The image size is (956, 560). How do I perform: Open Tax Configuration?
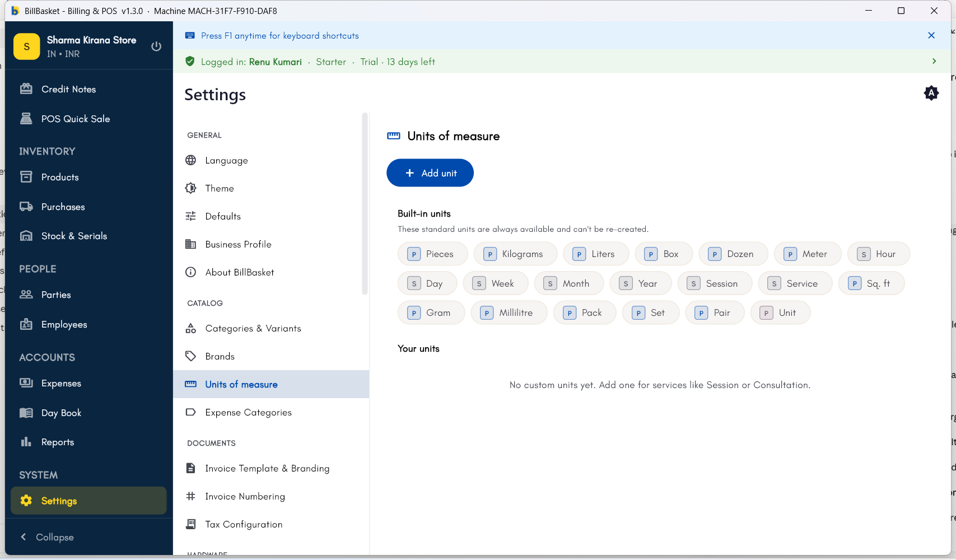[x=271, y=524]
